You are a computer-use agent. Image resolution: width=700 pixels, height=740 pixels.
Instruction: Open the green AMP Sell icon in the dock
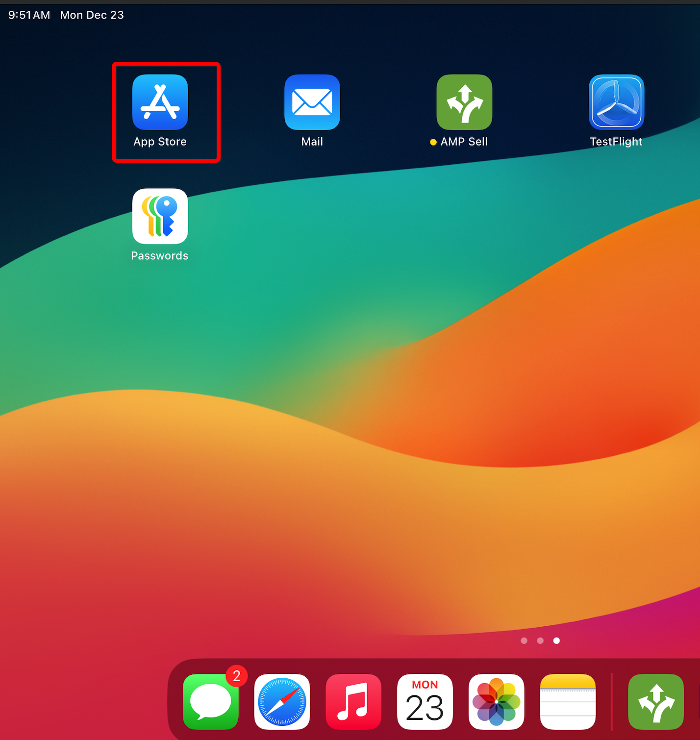656,702
